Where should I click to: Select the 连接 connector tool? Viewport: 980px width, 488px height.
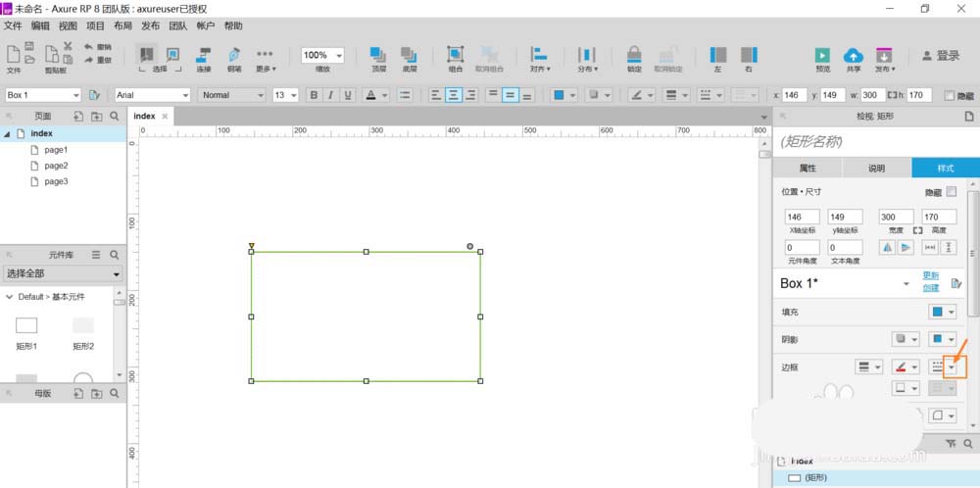click(x=204, y=55)
